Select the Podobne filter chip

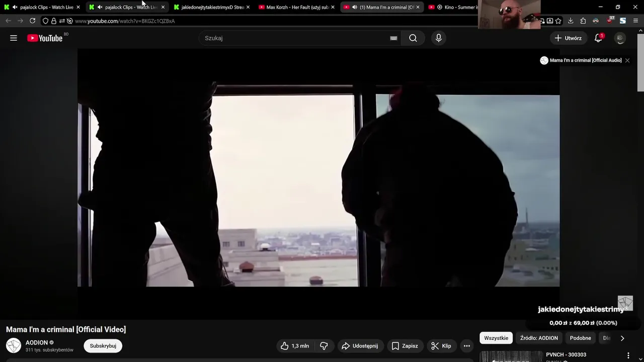(x=581, y=338)
